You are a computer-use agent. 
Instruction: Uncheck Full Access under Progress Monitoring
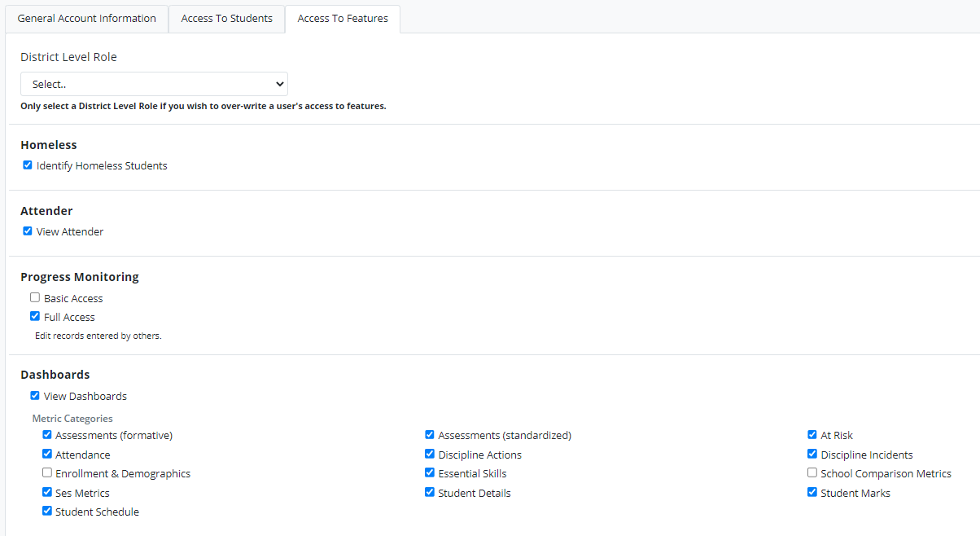pyautogui.click(x=35, y=317)
